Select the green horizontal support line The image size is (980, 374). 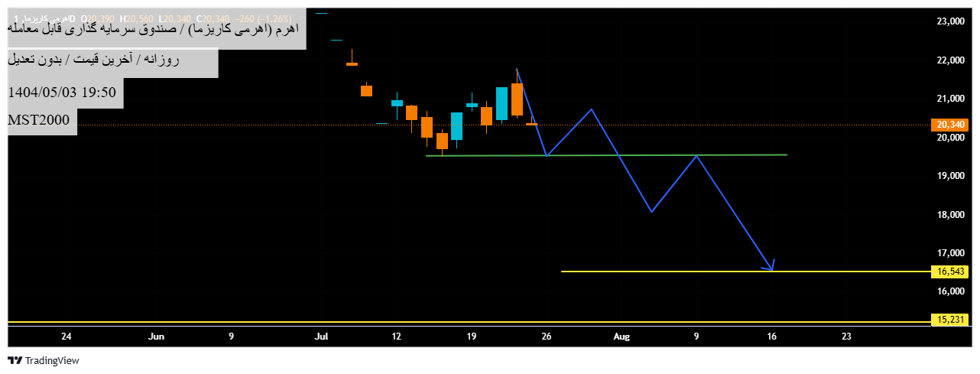[x=606, y=155]
